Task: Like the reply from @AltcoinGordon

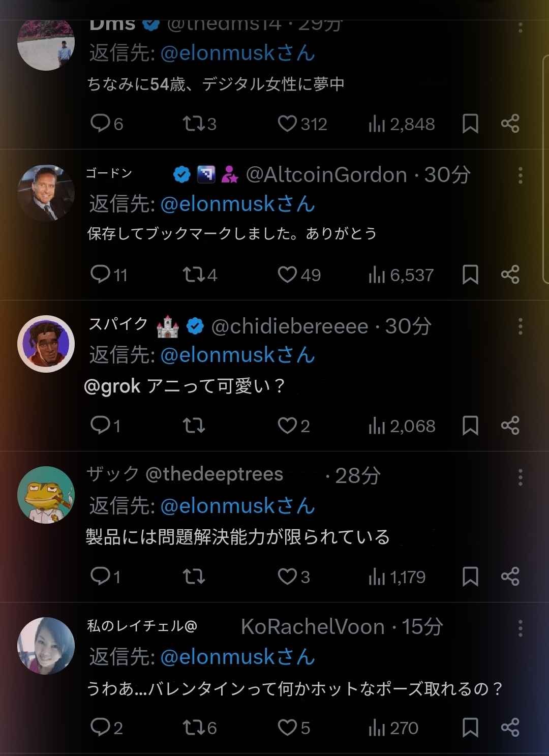Action: tap(287, 275)
